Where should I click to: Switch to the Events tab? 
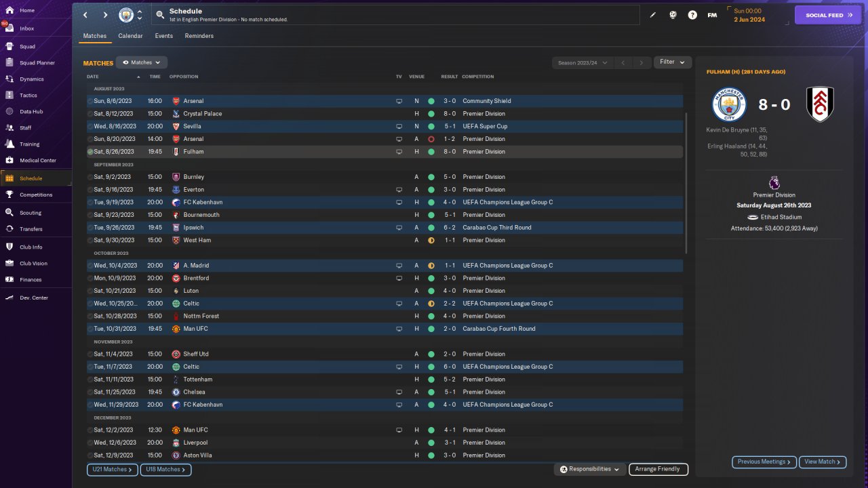click(x=163, y=36)
